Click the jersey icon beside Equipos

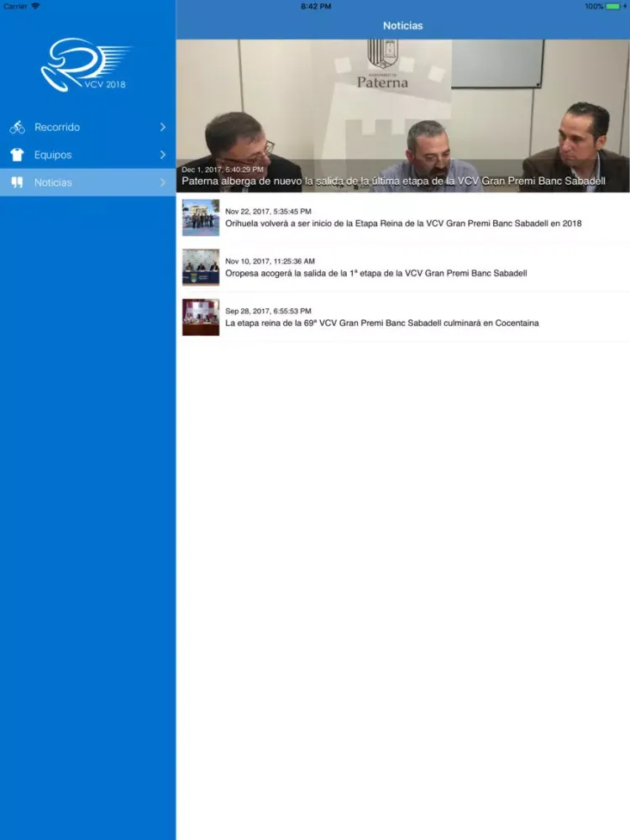coord(17,155)
